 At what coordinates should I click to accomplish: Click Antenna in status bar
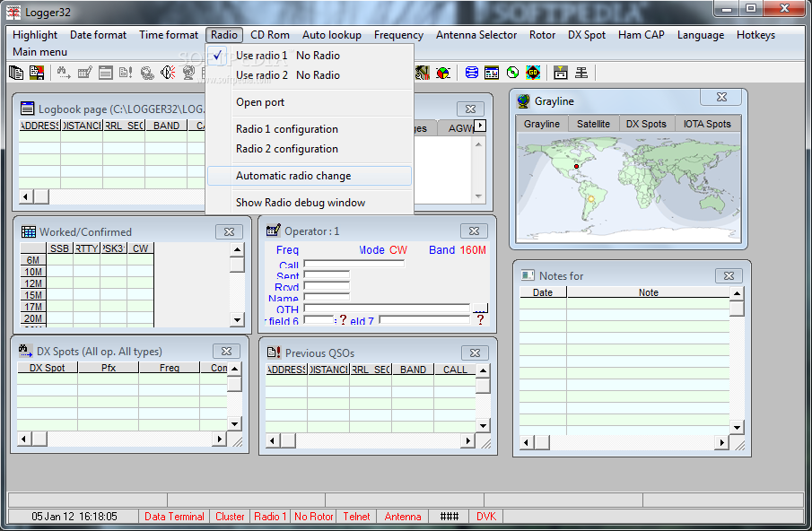(402, 516)
